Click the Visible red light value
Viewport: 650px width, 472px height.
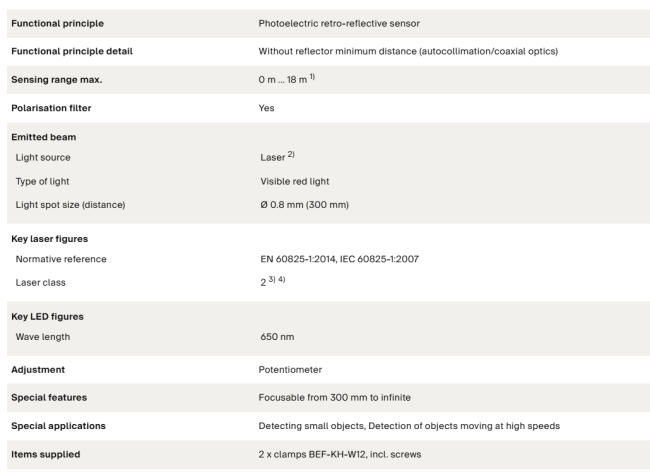tap(295, 182)
